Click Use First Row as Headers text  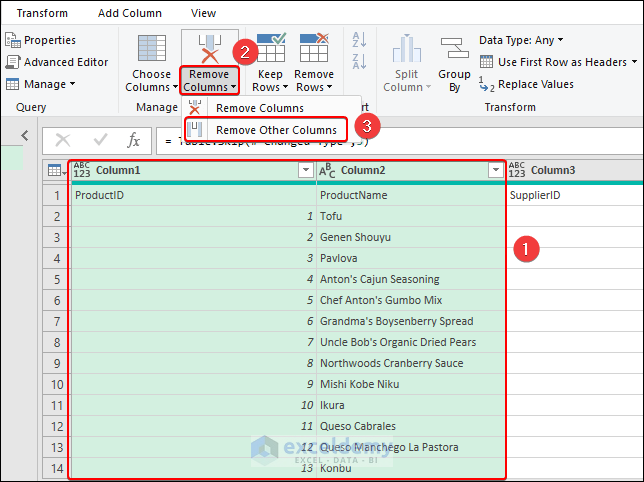click(x=562, y=62)
